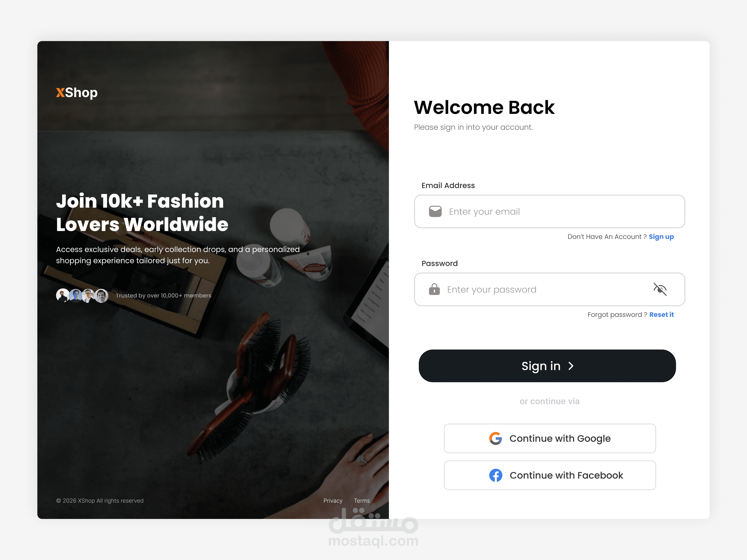The width and height of the screenshot is (747, 560).
Task: Click the arrow chevron beside Sign in
Action: (571, 366)
